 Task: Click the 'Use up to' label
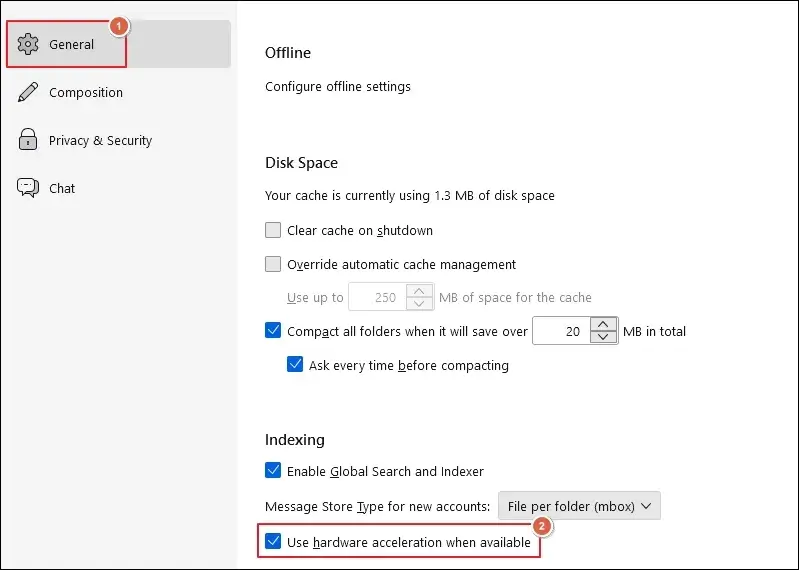click(315, 297)
